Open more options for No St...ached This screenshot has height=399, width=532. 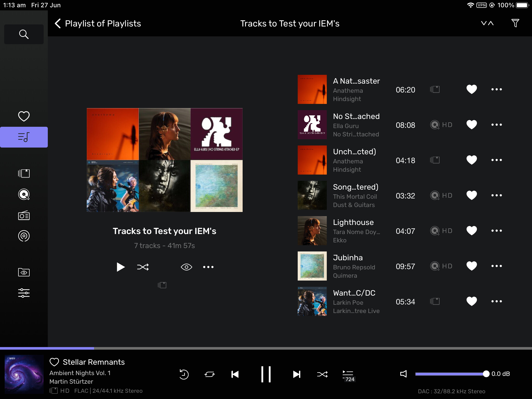point(496,125)
